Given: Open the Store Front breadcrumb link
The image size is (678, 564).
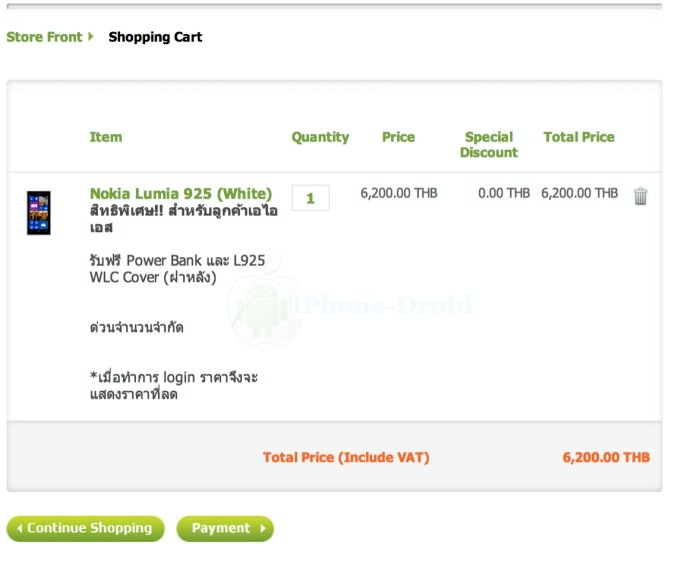Looking at the screenshot, I should click(x=44, y=37).
